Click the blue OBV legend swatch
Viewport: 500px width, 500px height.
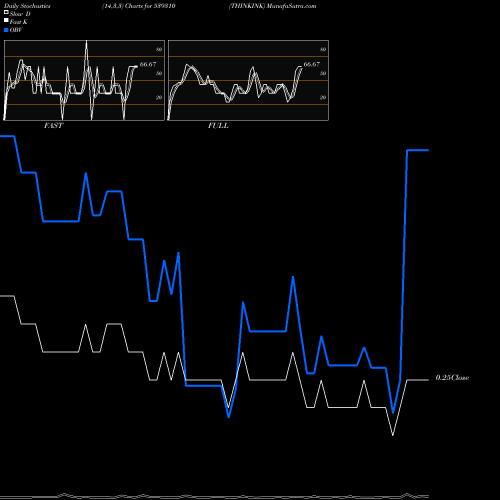tap(6, 30)
